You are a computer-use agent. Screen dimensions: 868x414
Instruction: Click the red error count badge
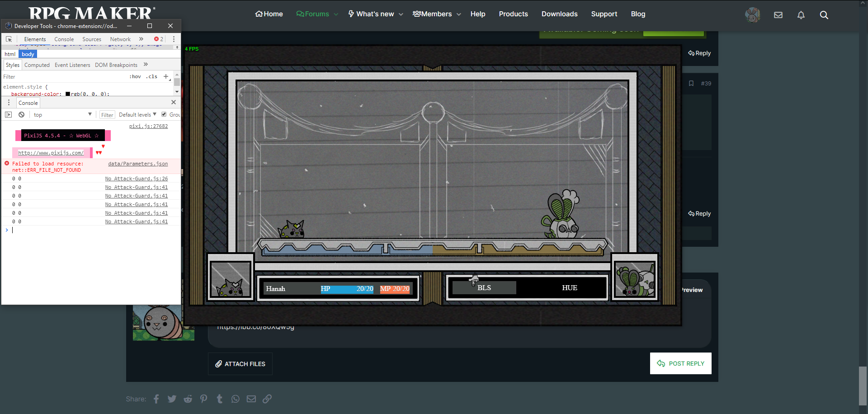[x=159, y=39]
